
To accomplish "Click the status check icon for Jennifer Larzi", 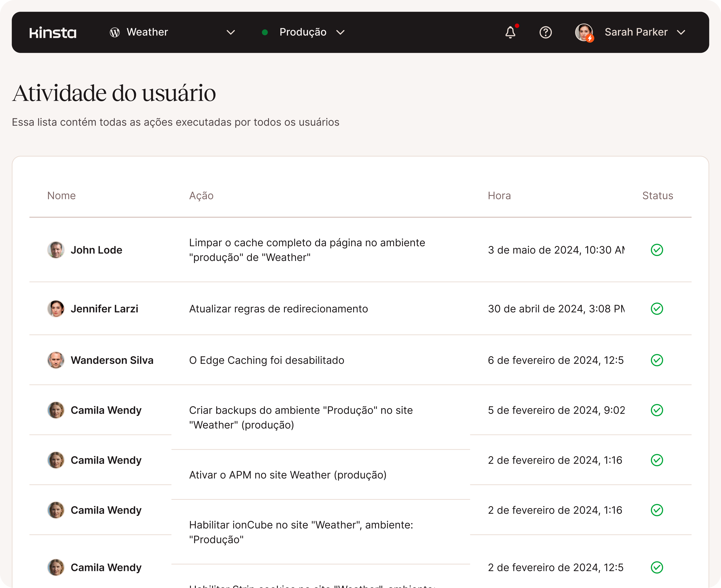I will pyautogui.click(x=657, y=308).
